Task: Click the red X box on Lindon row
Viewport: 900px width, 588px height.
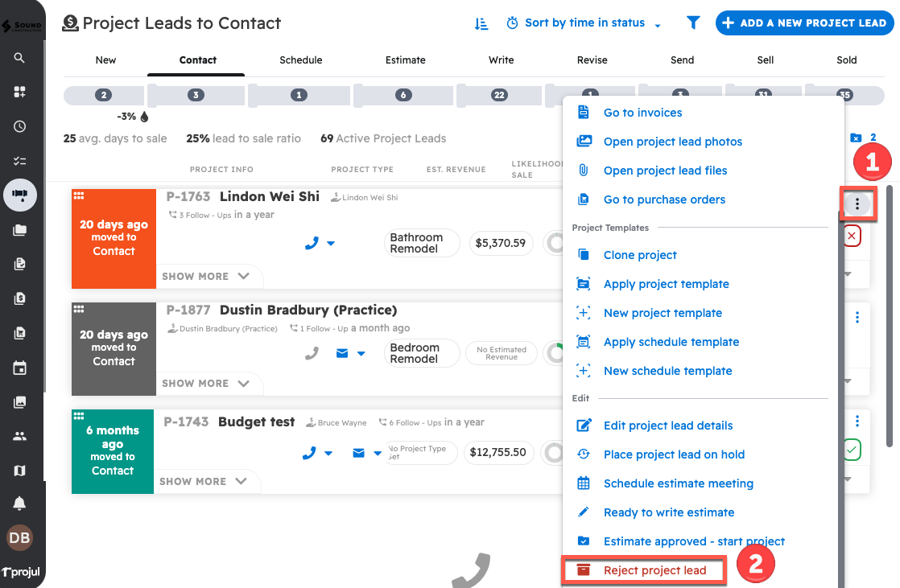Action: (x=852, y=236)
